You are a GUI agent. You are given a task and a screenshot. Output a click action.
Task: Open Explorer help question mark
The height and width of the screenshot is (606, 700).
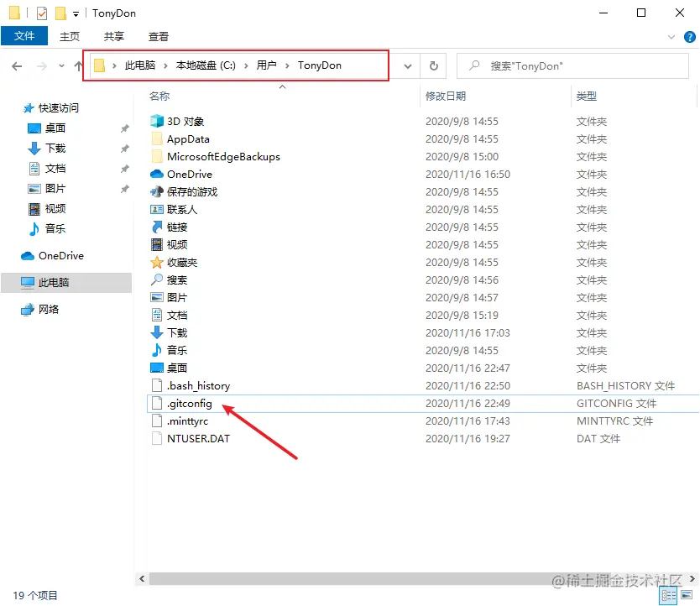click(690, 37)
